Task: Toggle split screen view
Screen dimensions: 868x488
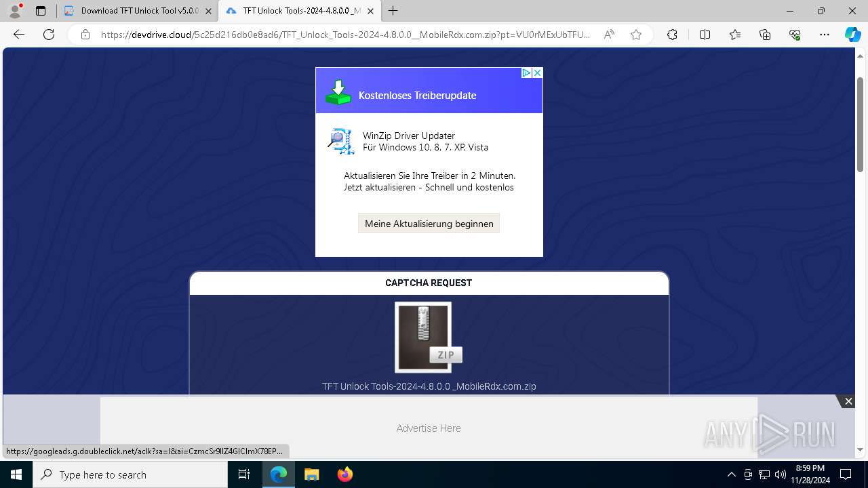Action: click(705, 35)
